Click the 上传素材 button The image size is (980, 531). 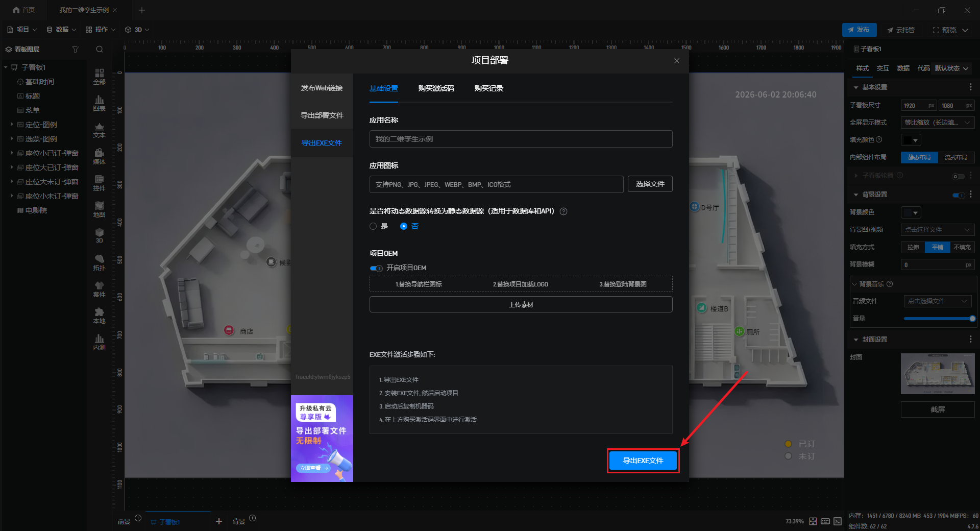pyautogui.click(x=521, y=304)
